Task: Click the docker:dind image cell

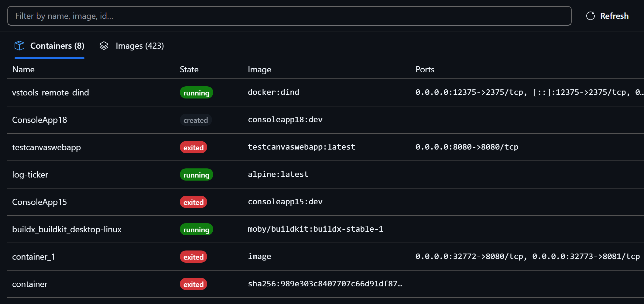Action: click(273, 92)
